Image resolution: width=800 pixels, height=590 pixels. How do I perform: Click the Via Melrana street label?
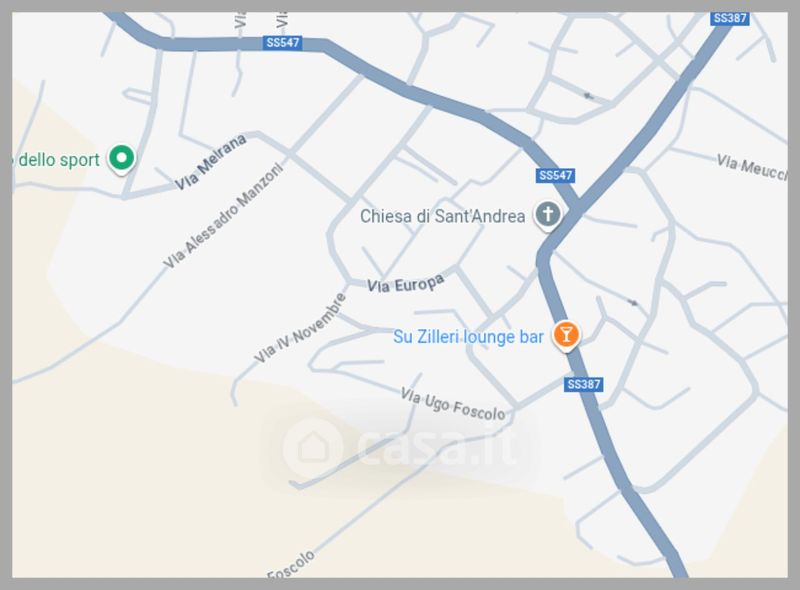click(211, 162)
